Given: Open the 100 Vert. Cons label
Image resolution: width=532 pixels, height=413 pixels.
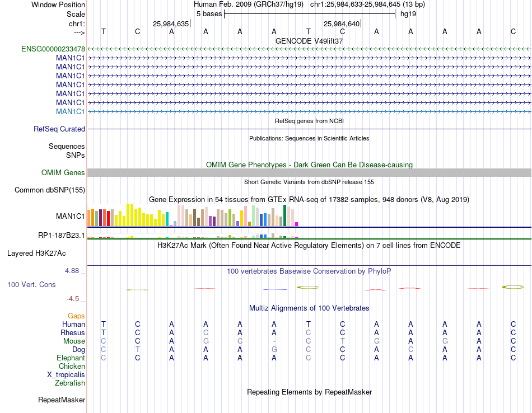Looking at the screenshot, I should (31, 284).
